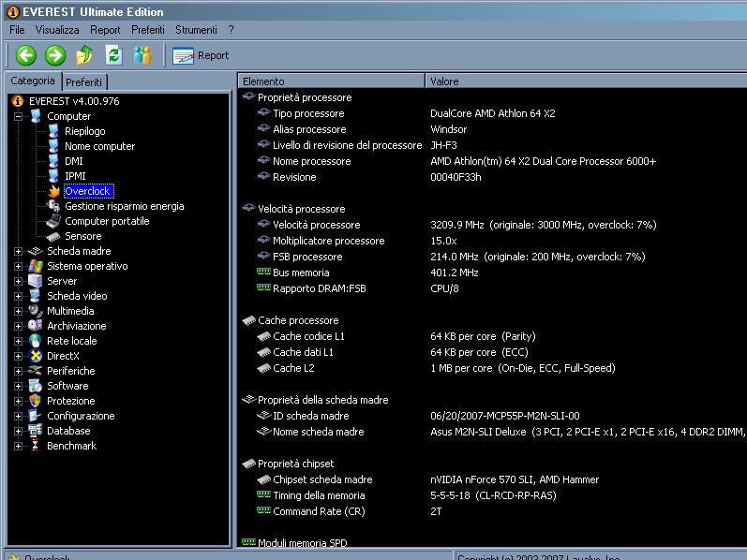
Task: Select the Nome scheda madre row
Action: click(x=493, y=432)
